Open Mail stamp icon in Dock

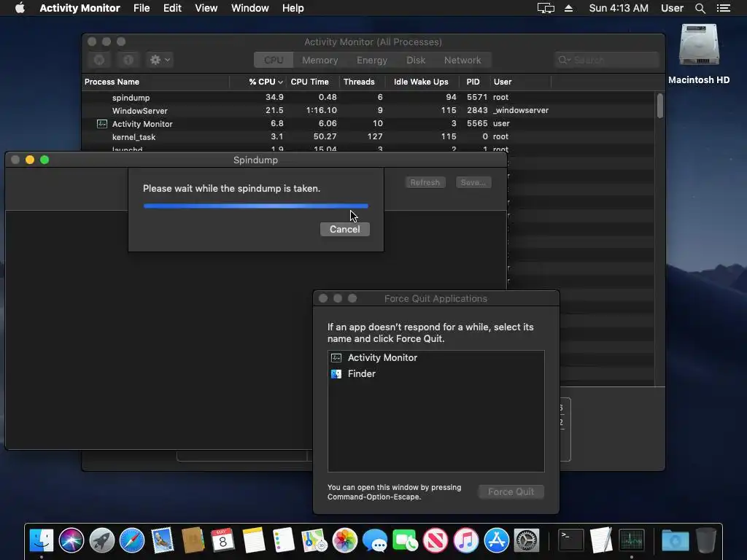pyautogui.click(x=163, y=540)
